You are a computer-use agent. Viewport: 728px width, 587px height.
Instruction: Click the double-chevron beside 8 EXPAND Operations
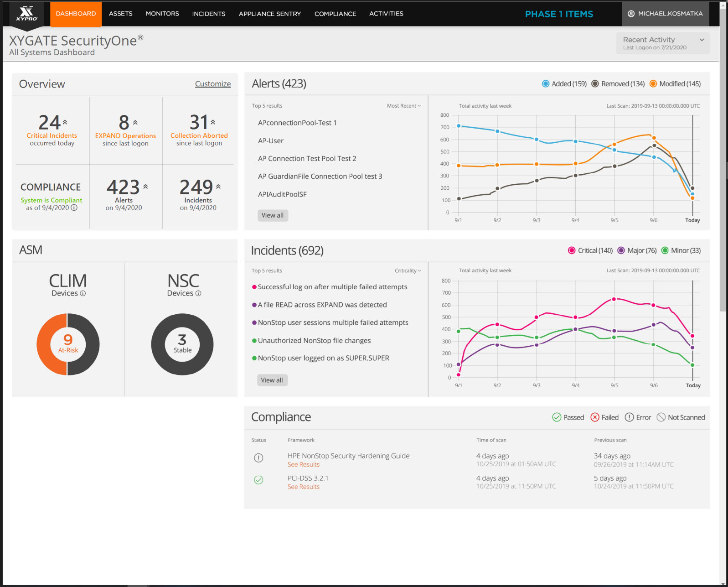[x=135, y=122]
